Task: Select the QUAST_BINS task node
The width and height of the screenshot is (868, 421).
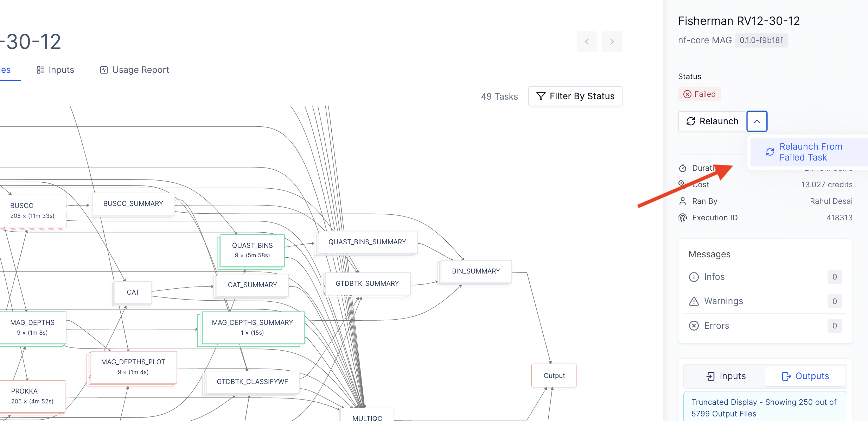Action: coord(252,250)
